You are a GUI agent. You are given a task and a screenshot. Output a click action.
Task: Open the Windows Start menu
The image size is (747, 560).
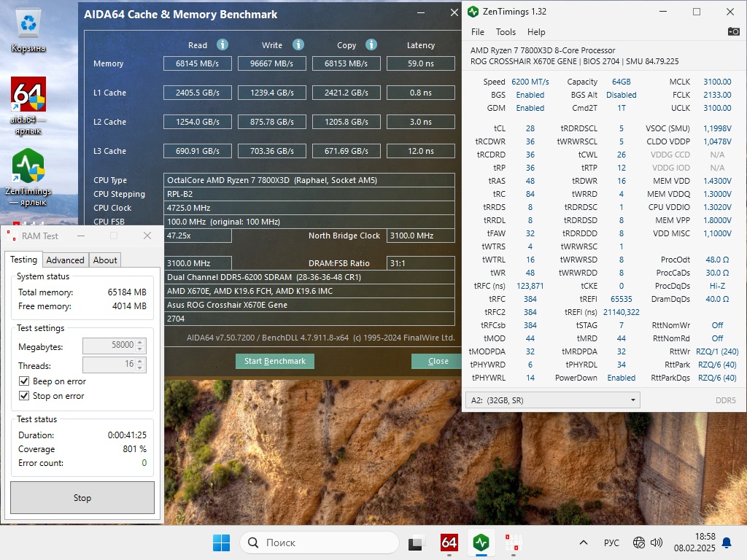221,542
